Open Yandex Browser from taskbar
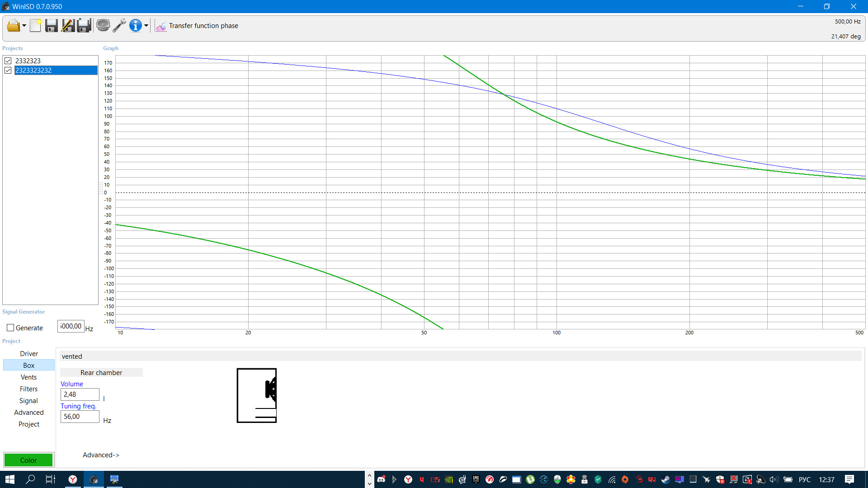Screen dimensions: 868x488 pos(73,479)
